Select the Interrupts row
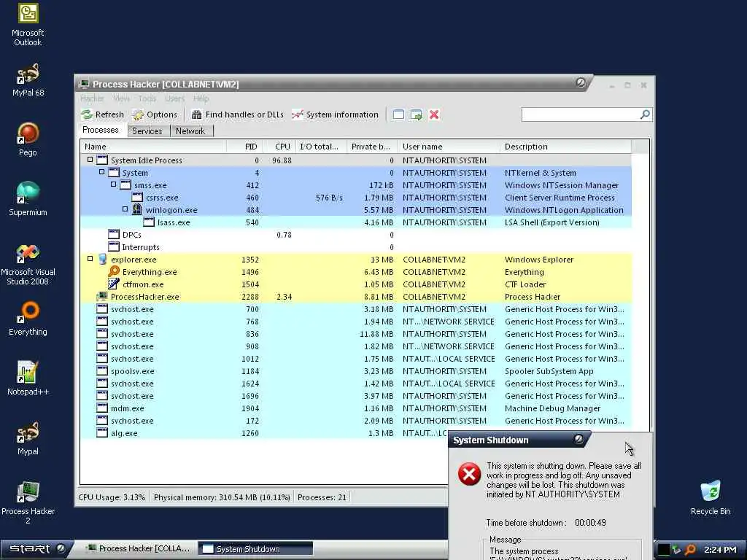This screenshot has width=747, height=560. click(x=356, y=247)
